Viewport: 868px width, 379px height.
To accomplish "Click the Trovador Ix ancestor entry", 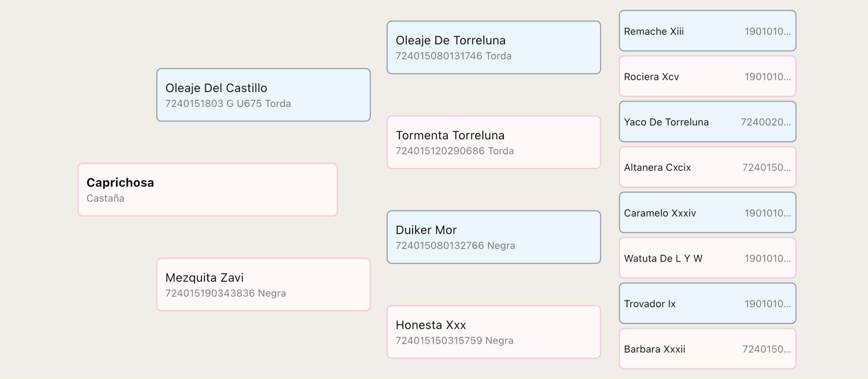I will [x=708, y=303].
